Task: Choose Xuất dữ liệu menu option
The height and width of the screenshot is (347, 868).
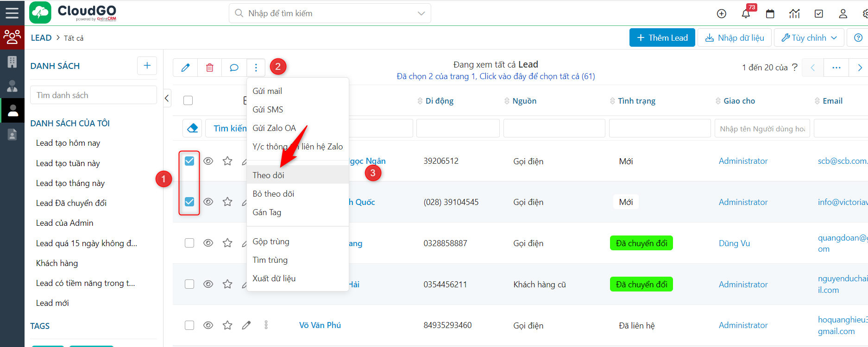Action: pos(274,279)
